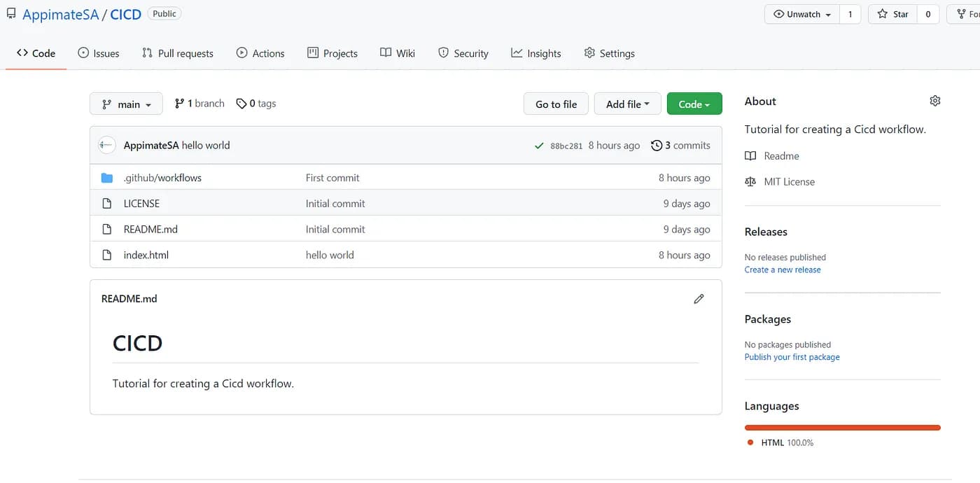Click the About section gear icon
The image size is (980, 483).
[934, 101]
